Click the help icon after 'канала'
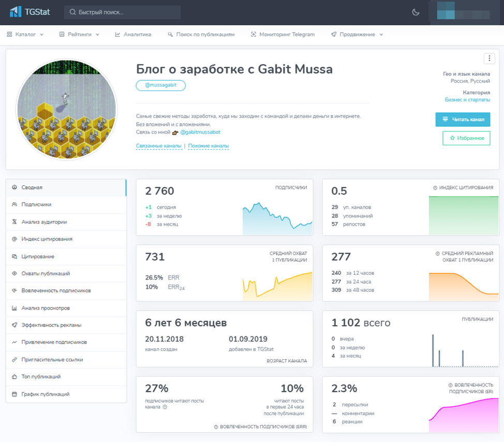Screen dimensions: 504x442 point(165,407)
